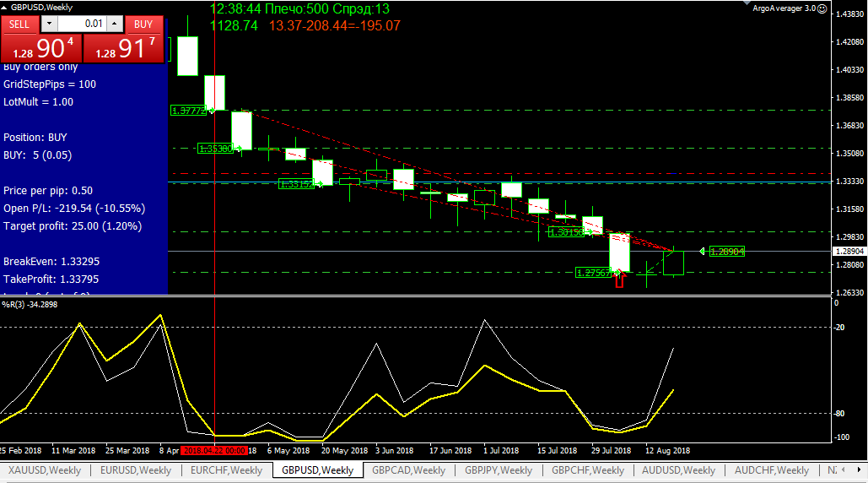Click the 1.26330 price axis value
The height and width of the screenshot is (483, 868).
[x=849, y=292]
